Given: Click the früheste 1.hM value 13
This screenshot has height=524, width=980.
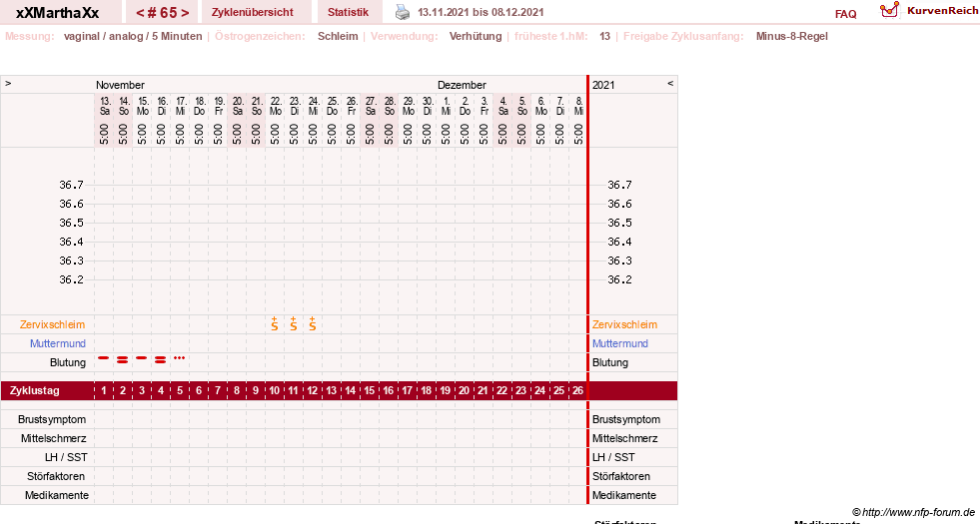Looking at the screenshot, I should pyautogui.click(x=604, y=36).
